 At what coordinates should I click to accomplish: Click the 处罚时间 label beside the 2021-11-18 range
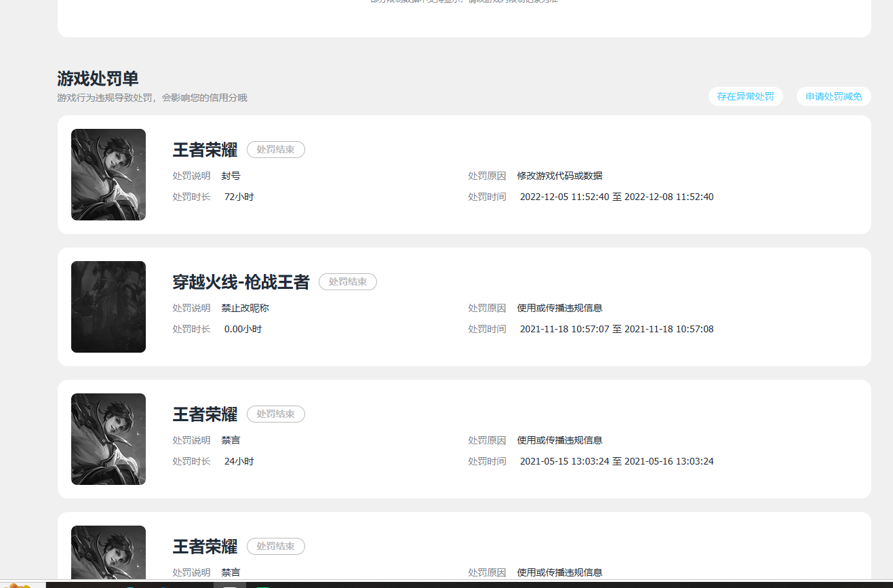(x=487, y=329)
